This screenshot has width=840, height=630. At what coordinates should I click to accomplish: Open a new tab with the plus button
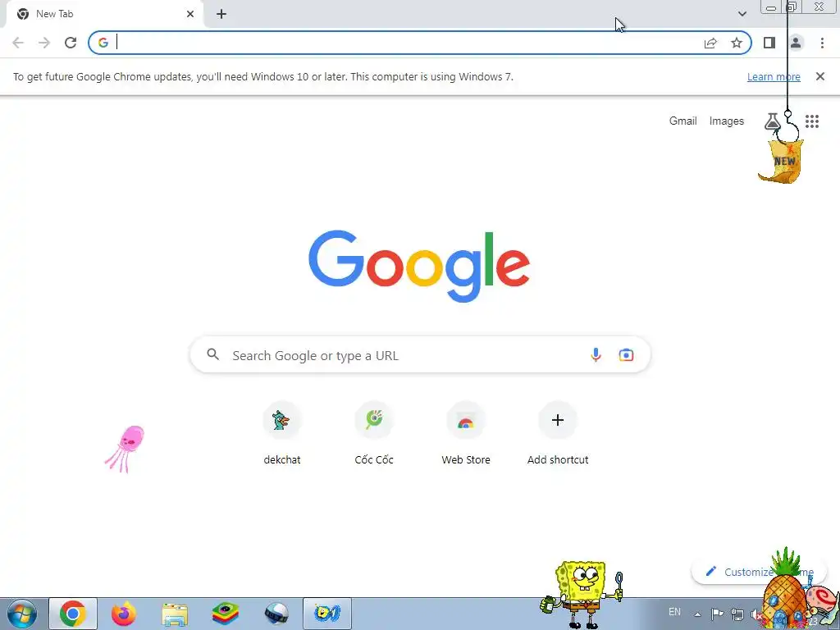pos(221,15)
